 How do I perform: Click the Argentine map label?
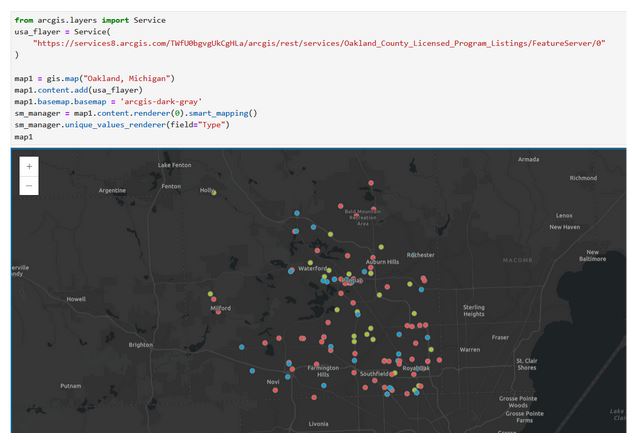tap(112, 190)
